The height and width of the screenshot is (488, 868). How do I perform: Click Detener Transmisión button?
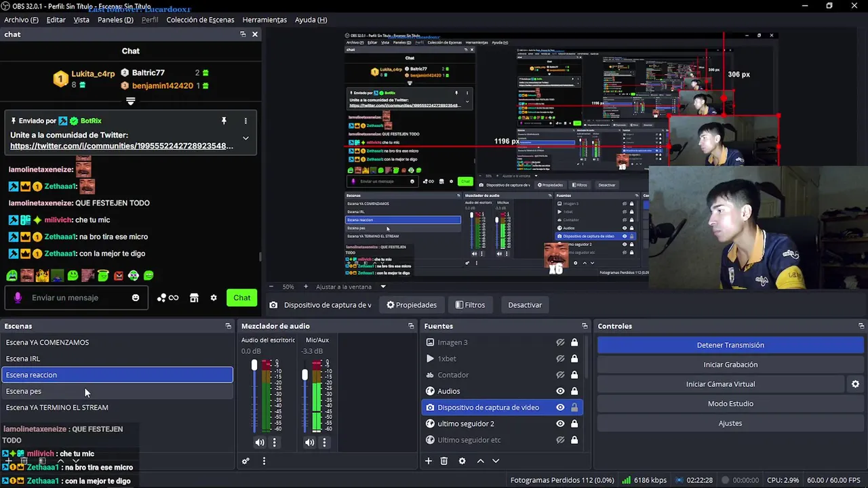730,345
